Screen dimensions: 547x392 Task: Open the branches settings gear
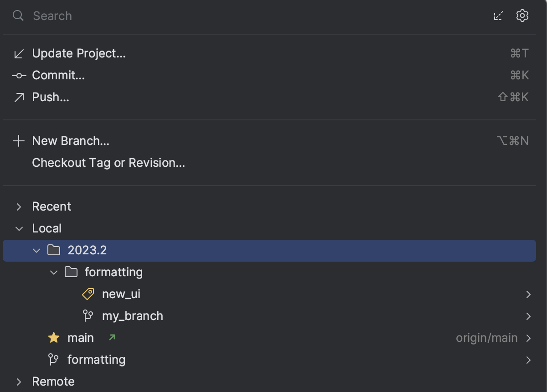tap(522, 15)
